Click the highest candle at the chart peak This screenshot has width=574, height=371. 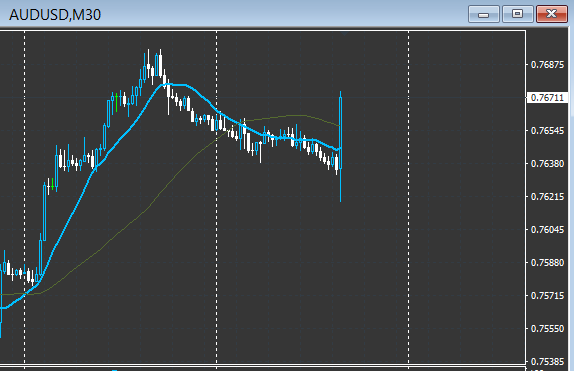[160, 64]
